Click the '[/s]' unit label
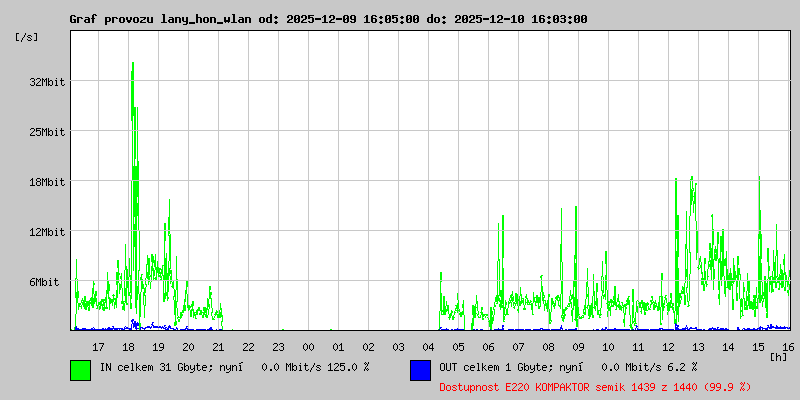 27,37
